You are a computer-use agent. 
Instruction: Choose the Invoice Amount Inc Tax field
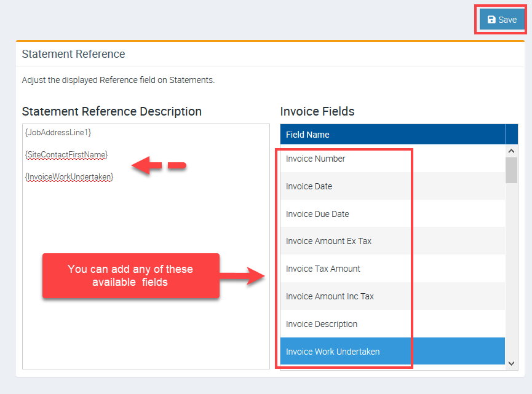tap(330, 296)
